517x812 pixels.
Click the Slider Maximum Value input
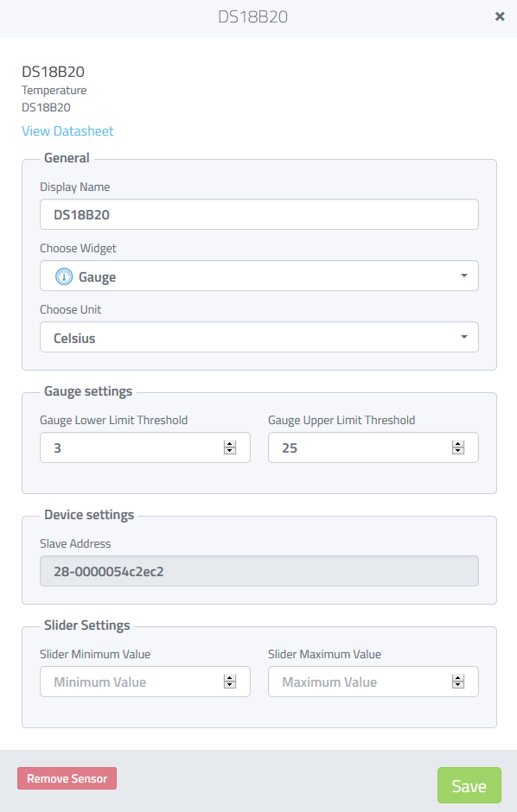[373, 682]
